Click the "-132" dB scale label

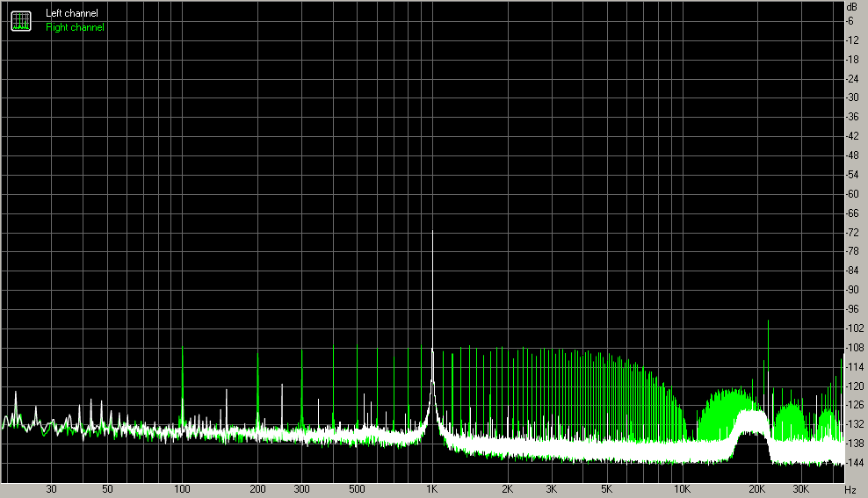(x=855, y=424)
